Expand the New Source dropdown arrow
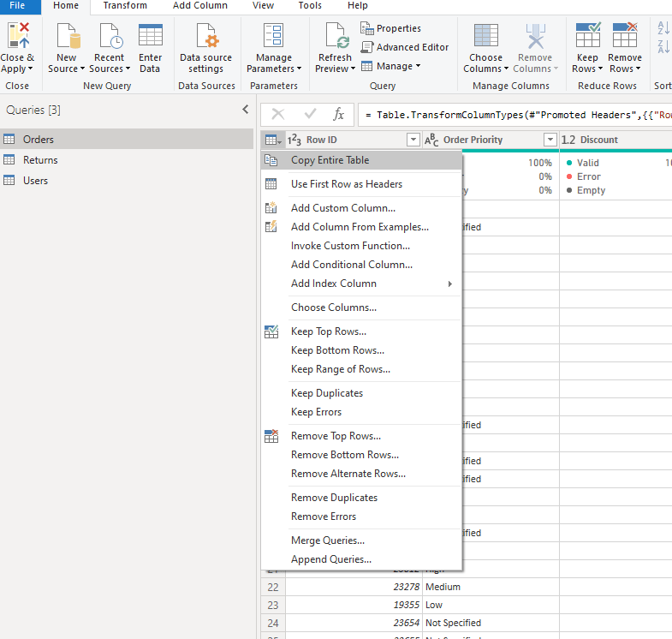The width and height of the screenshot is (672, 639). pos(82,69)
